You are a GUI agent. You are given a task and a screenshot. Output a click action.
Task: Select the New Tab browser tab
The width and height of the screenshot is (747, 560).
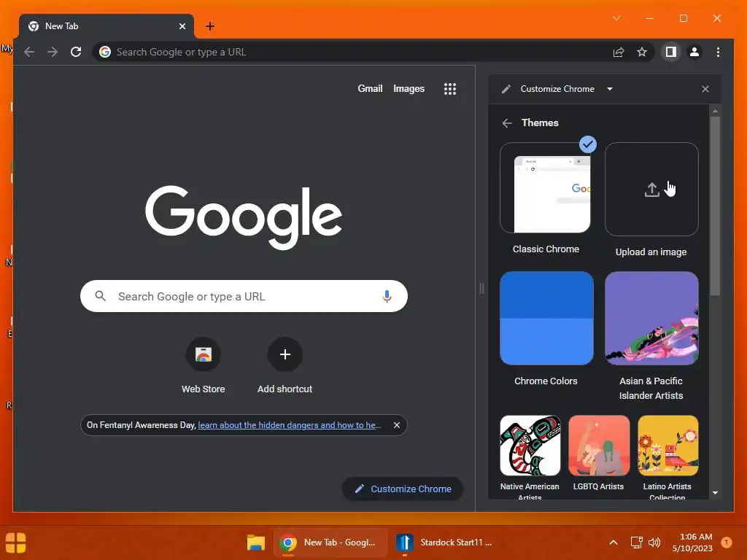click(x=107, y=26)
